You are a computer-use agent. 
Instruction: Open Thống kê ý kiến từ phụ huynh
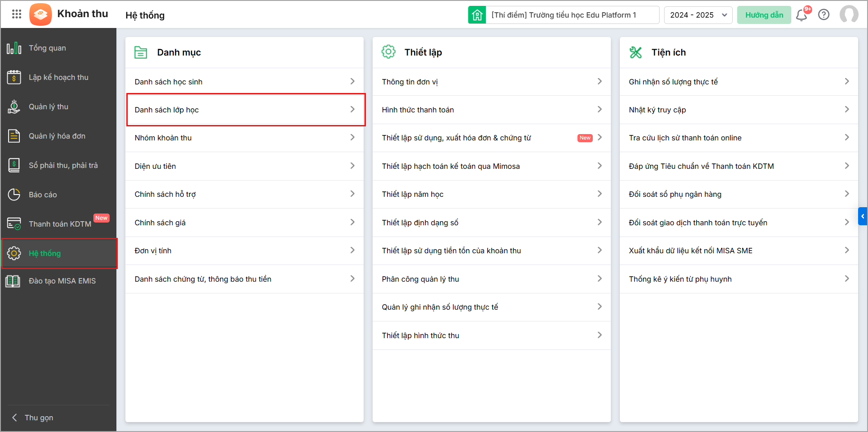(x=739, y=279)
